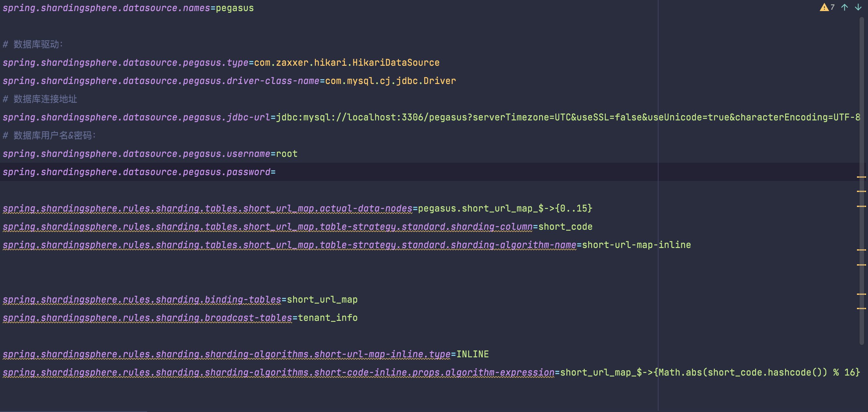This screenshot has width=868, height=412.
Task: Click the value tenant_info
Action: 328,318
